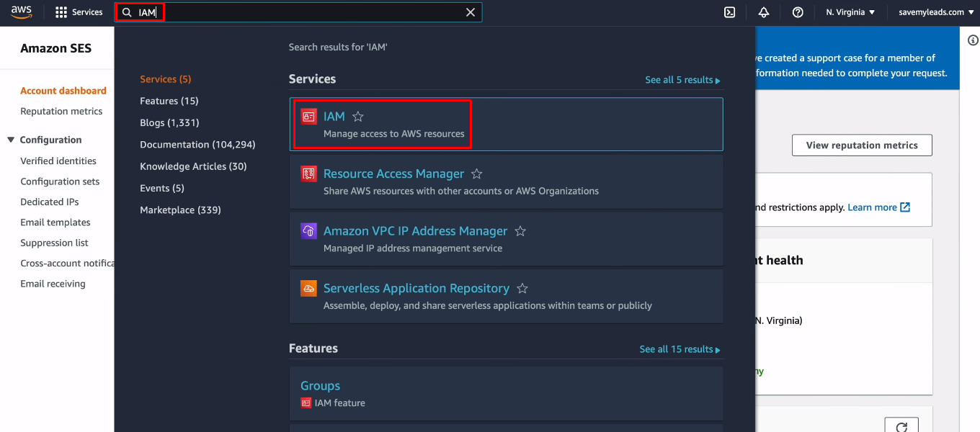Click the Resource Access Manager icon
Image resolution: width=980 pixels, height=432 pixels.
coord(308,174)
